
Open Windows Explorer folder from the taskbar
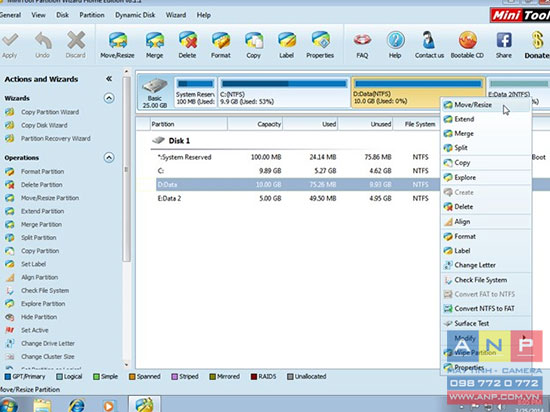click(x=43, y=405)
